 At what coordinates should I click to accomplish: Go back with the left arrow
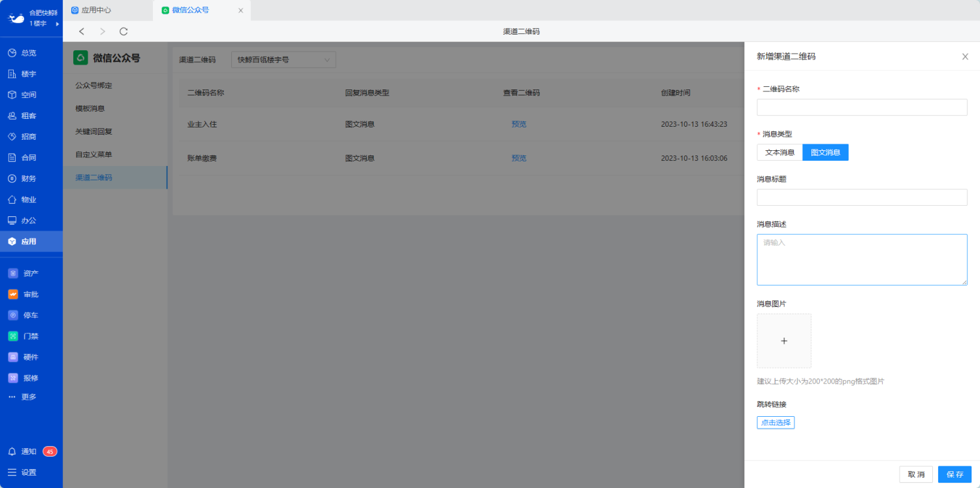coord(82,31)
